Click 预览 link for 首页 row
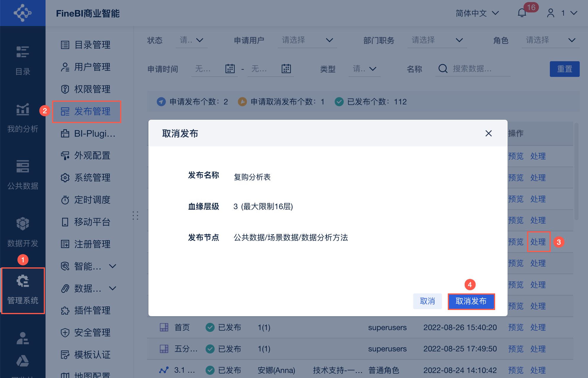The height and width of the screenshot is (378, 588). tap(516, 327)
